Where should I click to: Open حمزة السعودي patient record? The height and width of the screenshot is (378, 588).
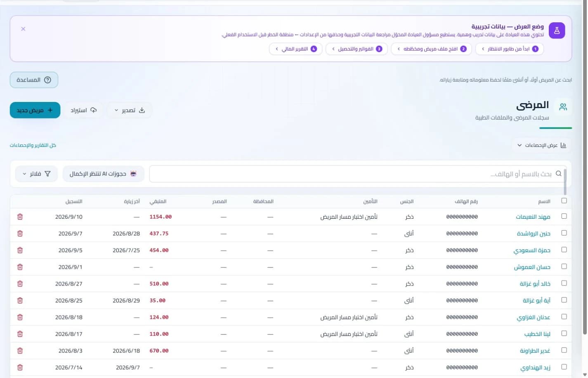coord(532,250)
